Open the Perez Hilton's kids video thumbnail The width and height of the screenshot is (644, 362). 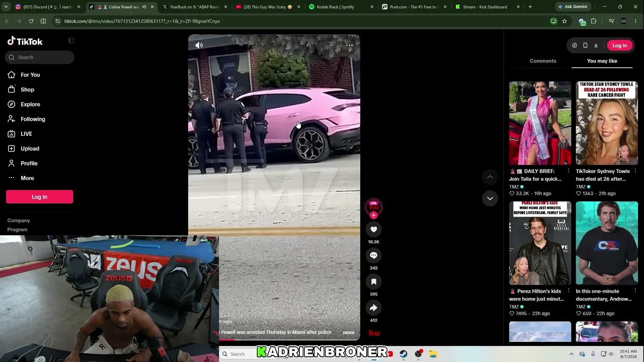tap(540, 243)
